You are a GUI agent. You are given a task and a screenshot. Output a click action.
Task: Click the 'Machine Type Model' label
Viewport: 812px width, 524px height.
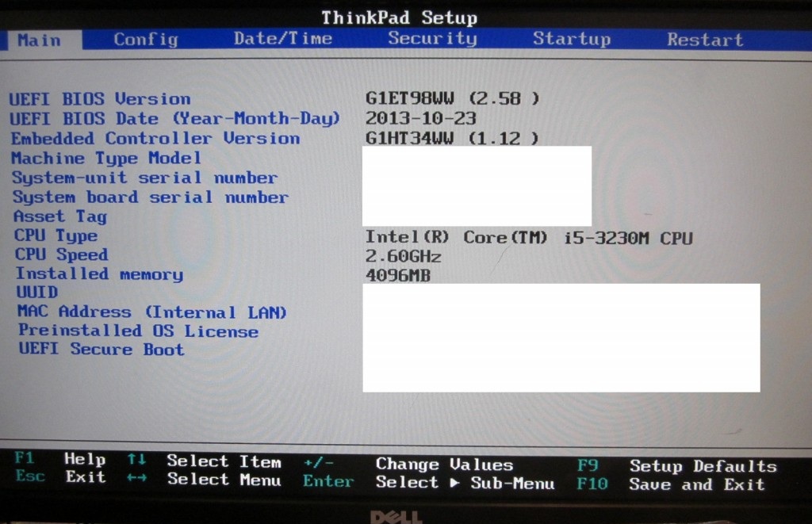(x=106, y=158)
